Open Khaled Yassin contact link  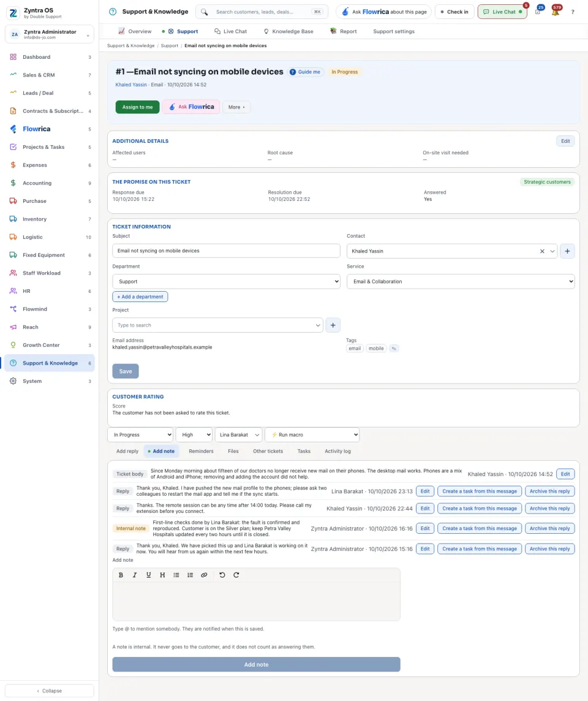coord(131,85)
